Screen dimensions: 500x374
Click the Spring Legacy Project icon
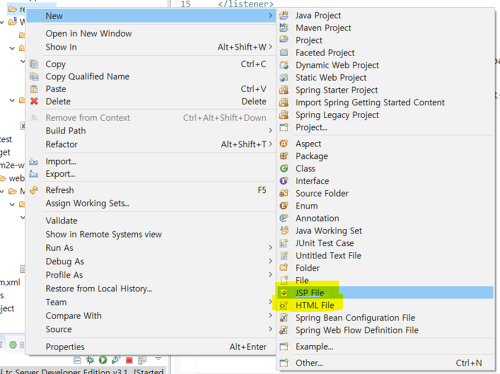click(x=284, y=115)
